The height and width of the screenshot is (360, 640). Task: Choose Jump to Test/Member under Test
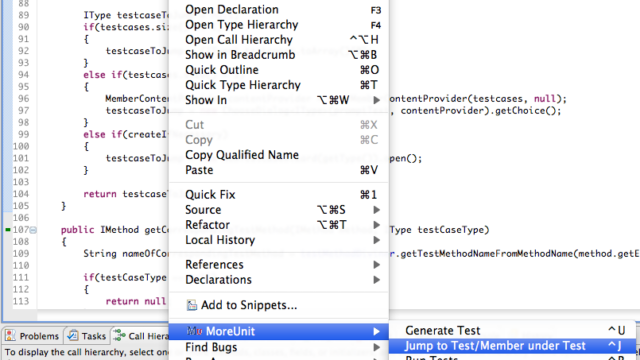pos(512,346)
